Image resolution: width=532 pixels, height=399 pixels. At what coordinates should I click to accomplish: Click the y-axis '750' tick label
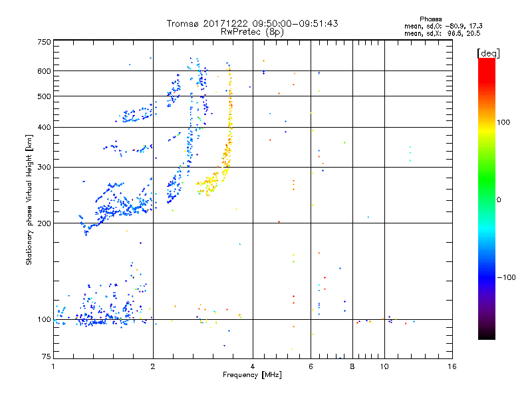44,42
